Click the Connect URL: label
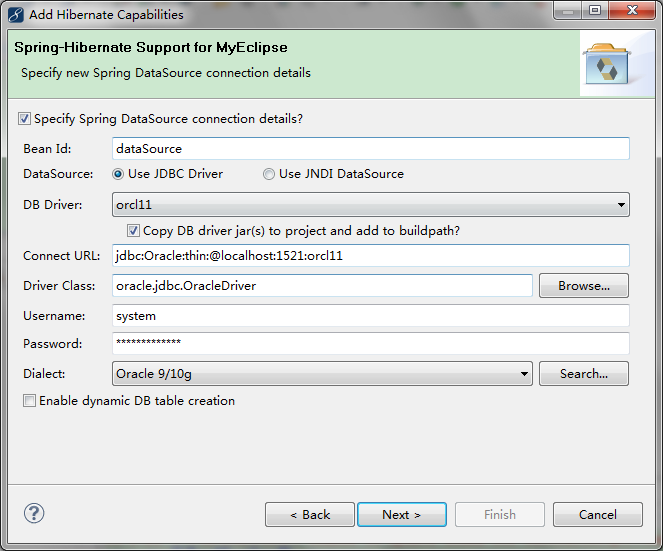Image resolution: width=663 pixels, height=551 pixels. pos(62,256)
